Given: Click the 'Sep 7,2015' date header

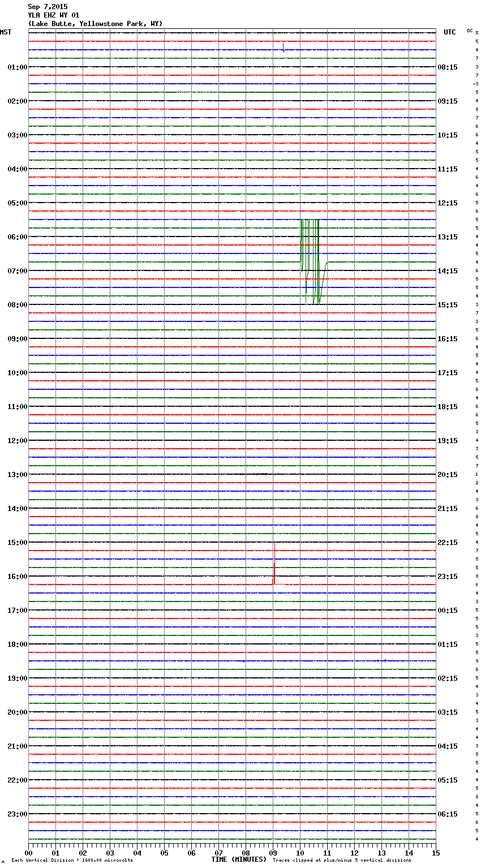Looking at the screenshot, I should 48,7.
